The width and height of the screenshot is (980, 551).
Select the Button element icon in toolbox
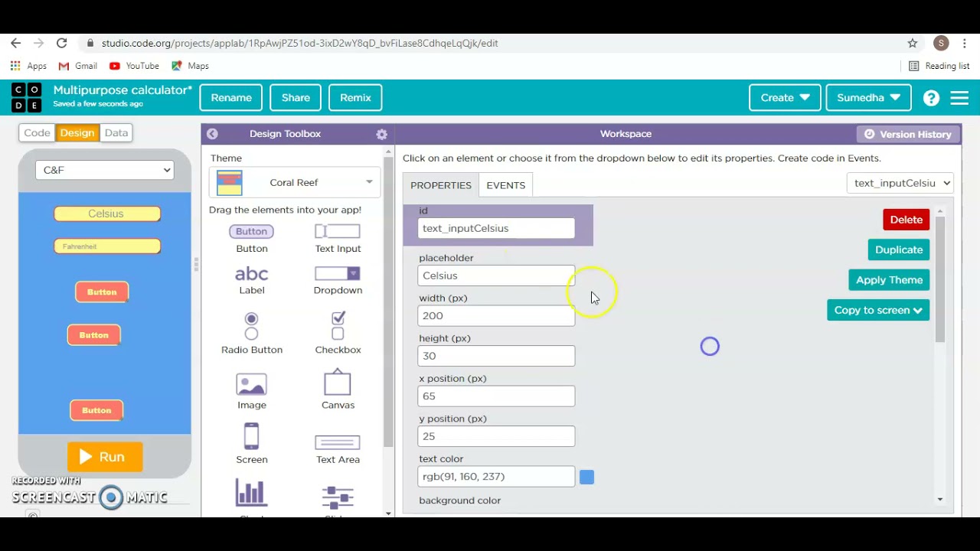(252, 231)
